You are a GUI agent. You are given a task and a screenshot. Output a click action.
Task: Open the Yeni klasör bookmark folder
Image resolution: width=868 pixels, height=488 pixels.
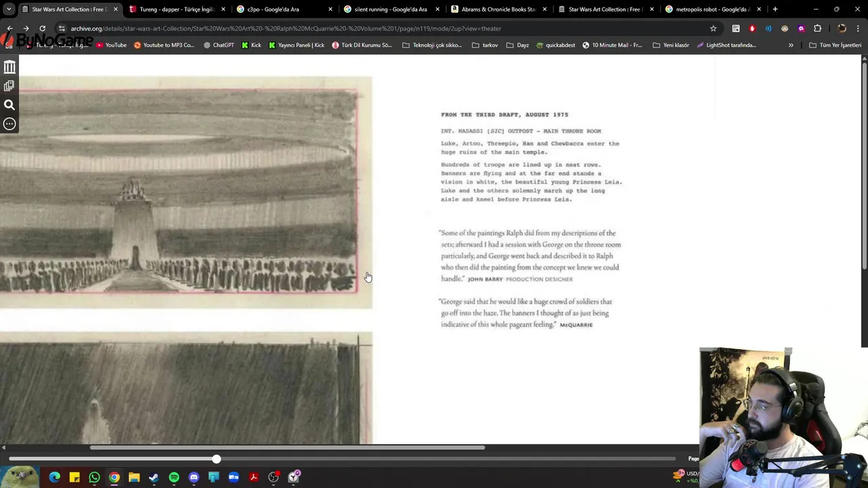pos(671,45)
